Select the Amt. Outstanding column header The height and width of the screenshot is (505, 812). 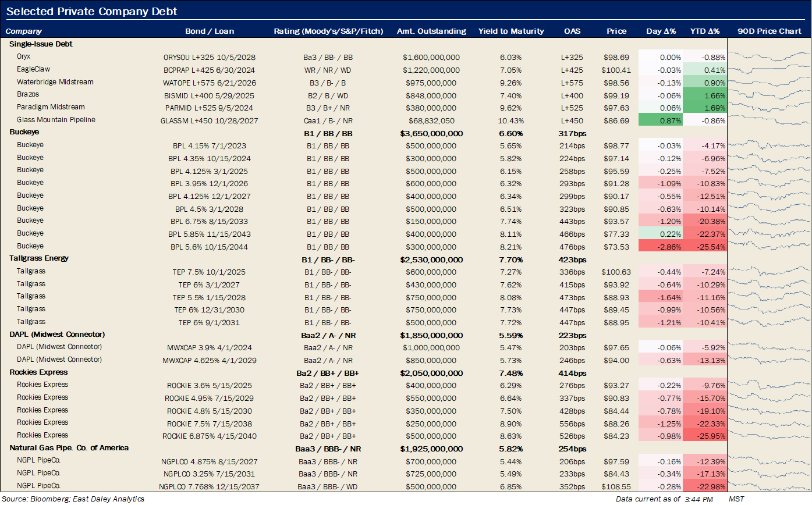[x=431, y=31]
